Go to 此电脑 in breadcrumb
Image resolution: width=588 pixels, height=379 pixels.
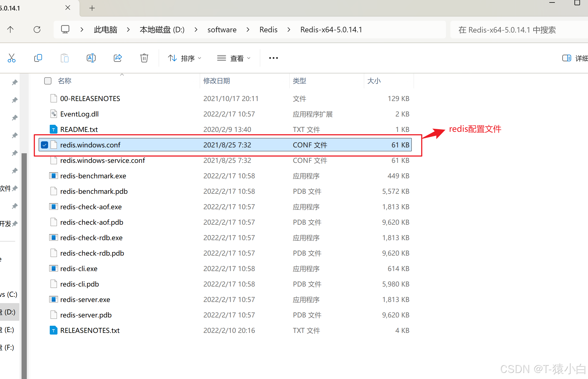click(106, 30)
